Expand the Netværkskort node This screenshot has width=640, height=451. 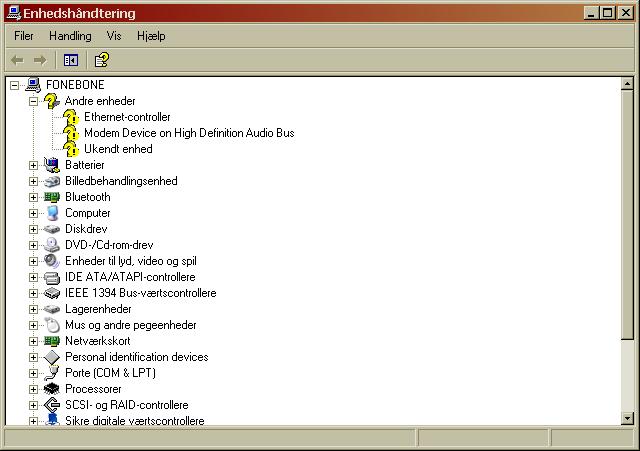tap(33, 341)
